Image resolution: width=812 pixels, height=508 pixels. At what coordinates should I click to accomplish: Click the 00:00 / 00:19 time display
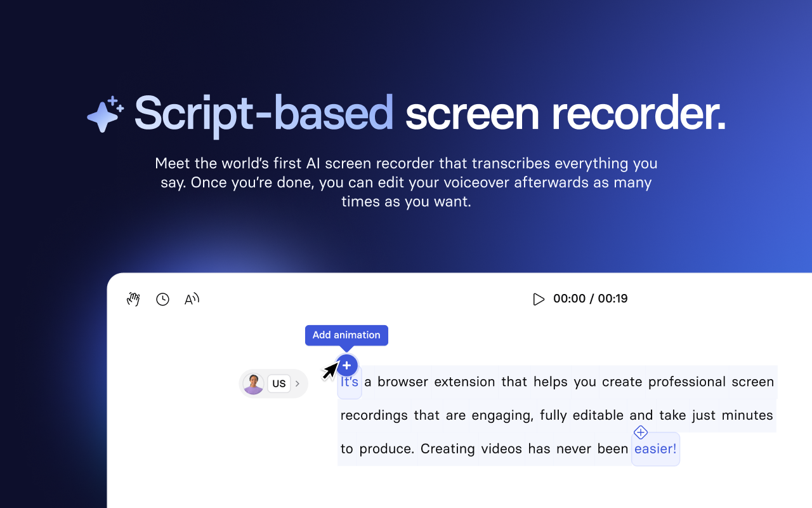(590, 298)
